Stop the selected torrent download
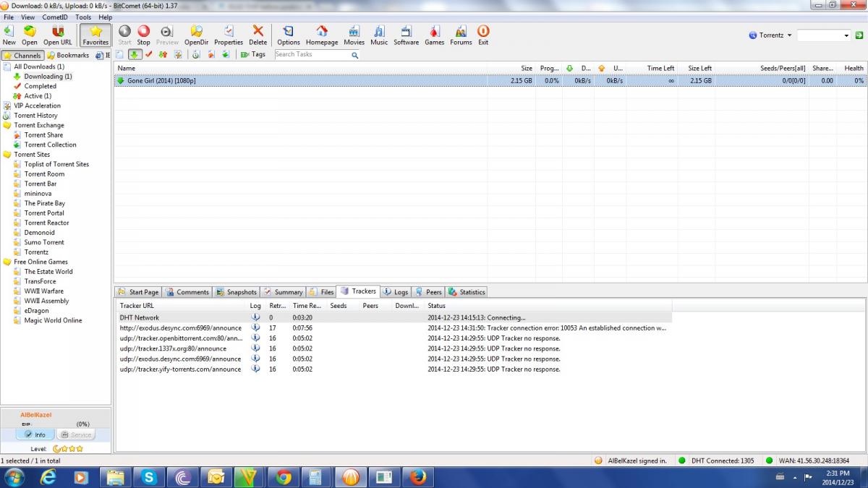Image resolution: width=868 pixels, height=488 pixels. tap(143, 32)
